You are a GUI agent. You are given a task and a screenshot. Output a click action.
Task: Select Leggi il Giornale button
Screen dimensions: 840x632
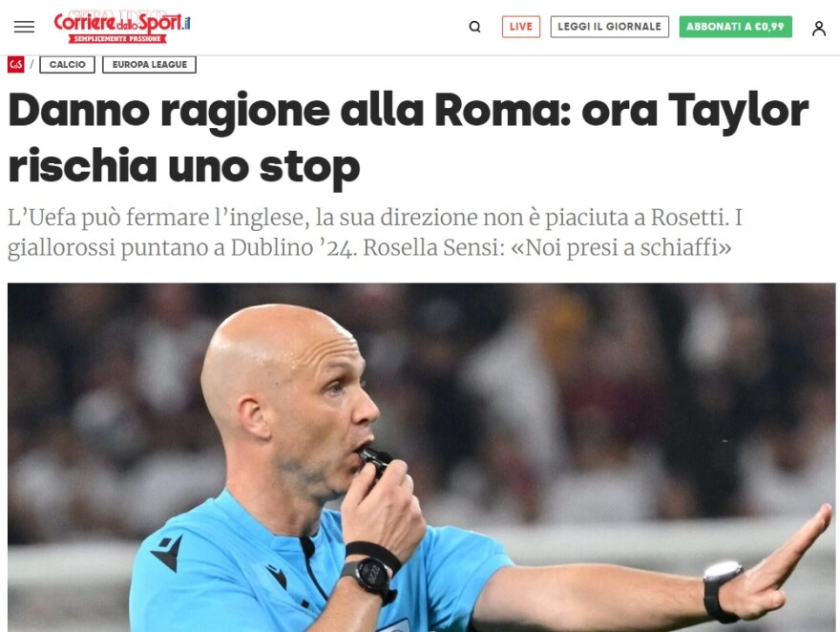pyautogui.click(x=610, y=27)
